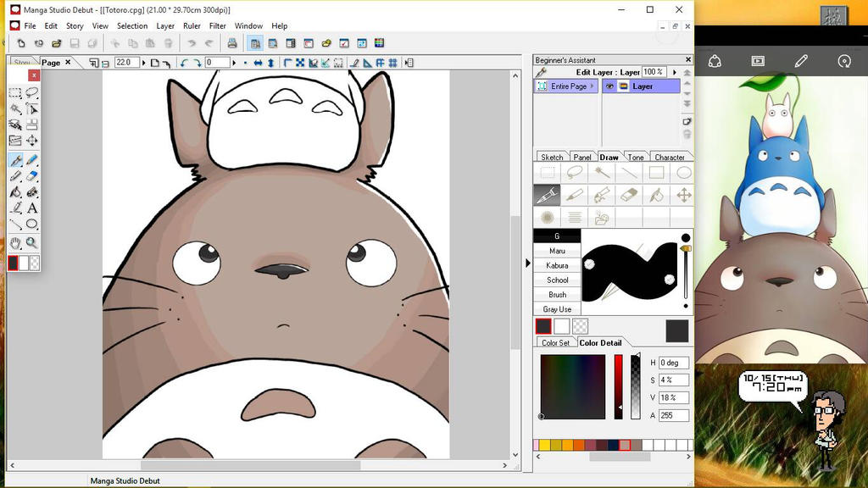This screenshot has width=868, height=488.
Task: Flip view vertically with the up-down arrow icon
Action: [270, 63]
